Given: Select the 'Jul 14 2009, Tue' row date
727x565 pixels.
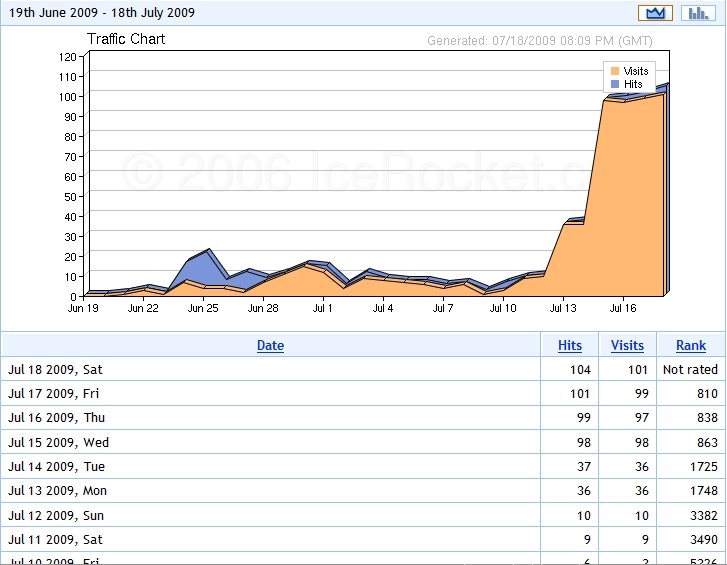Looking at the screenshot, I should (57, 466).
